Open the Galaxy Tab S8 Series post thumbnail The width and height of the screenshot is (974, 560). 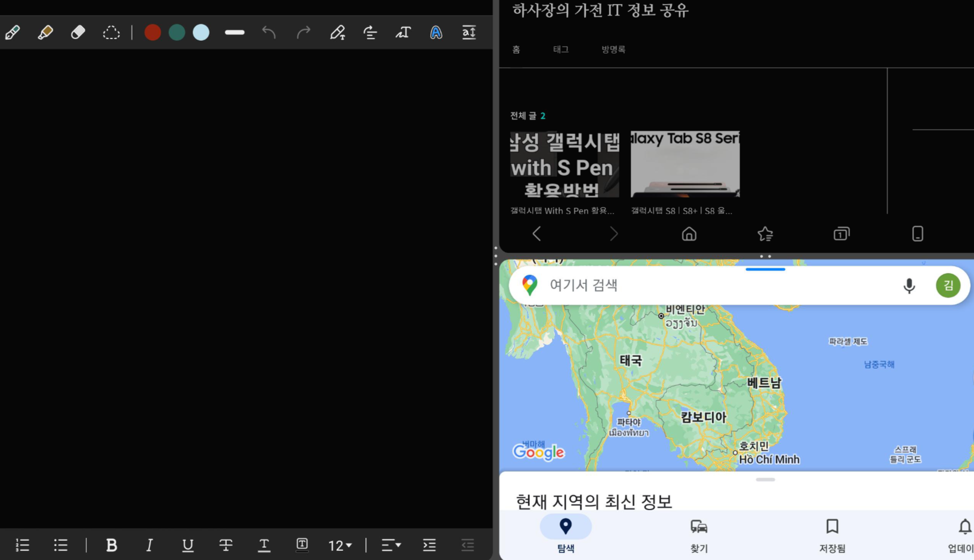pos(685,164)
